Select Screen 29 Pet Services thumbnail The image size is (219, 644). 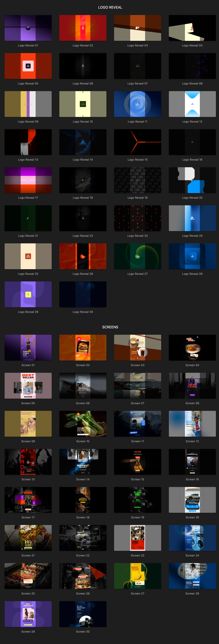28,614
